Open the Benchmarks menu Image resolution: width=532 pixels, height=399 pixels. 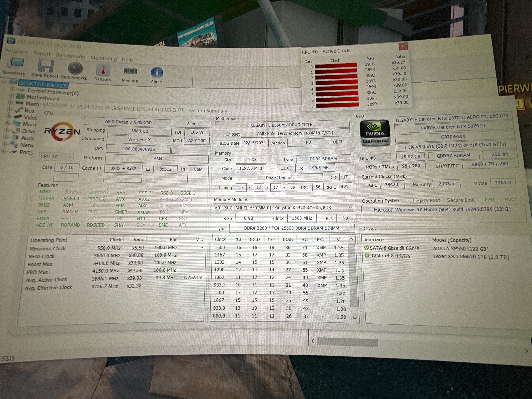70,56
